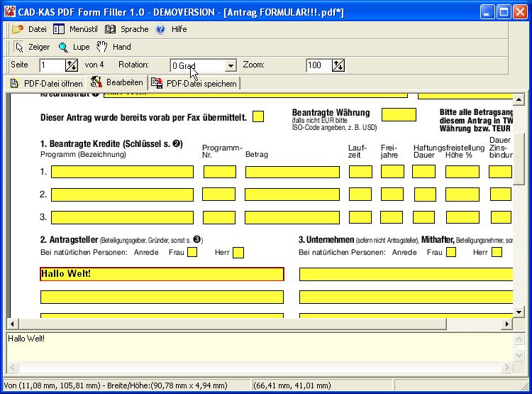Switch to PDF-Datei öffnen tab
The height and width of the screenshot is (394, 532).
47,83
